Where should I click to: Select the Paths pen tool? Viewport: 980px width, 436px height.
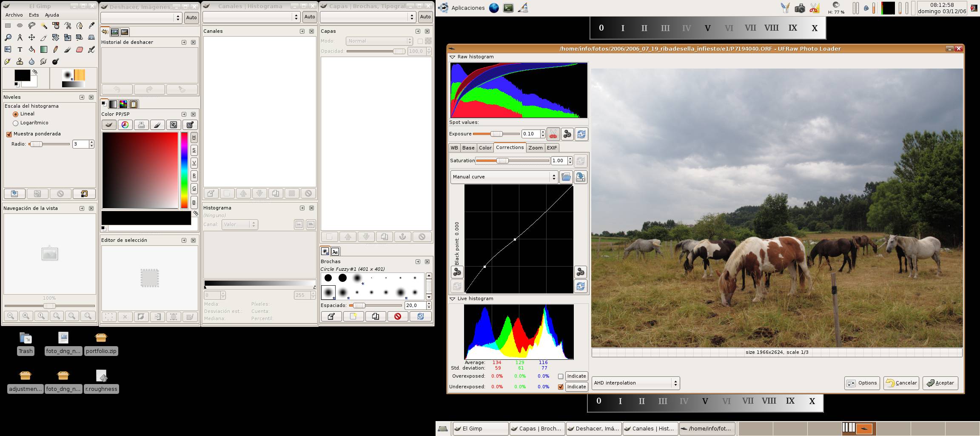79,26
